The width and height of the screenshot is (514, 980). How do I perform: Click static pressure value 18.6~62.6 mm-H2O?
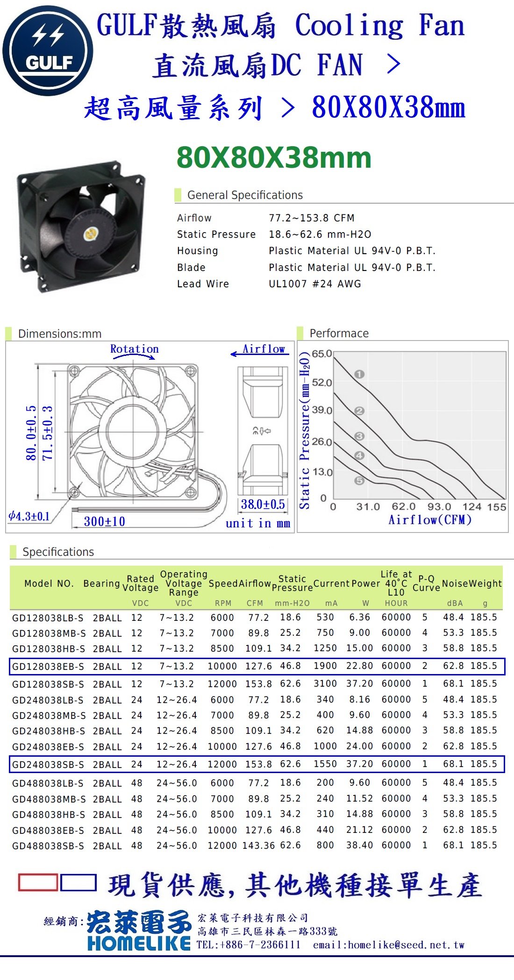[320, 234]
